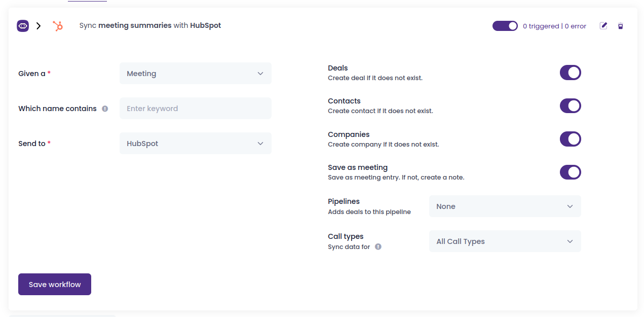This screenshot has width=644, height=317.
Task: Toggle the Save as meeting switch
Action: [x=570, y=172]
